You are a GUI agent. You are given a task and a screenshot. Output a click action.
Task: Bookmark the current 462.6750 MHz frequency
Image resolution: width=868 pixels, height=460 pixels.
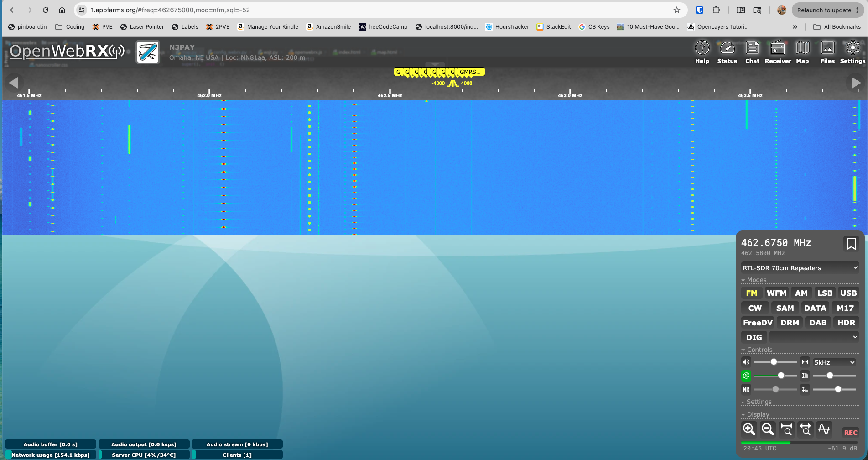pyautogui.click(x=851, y=244)
